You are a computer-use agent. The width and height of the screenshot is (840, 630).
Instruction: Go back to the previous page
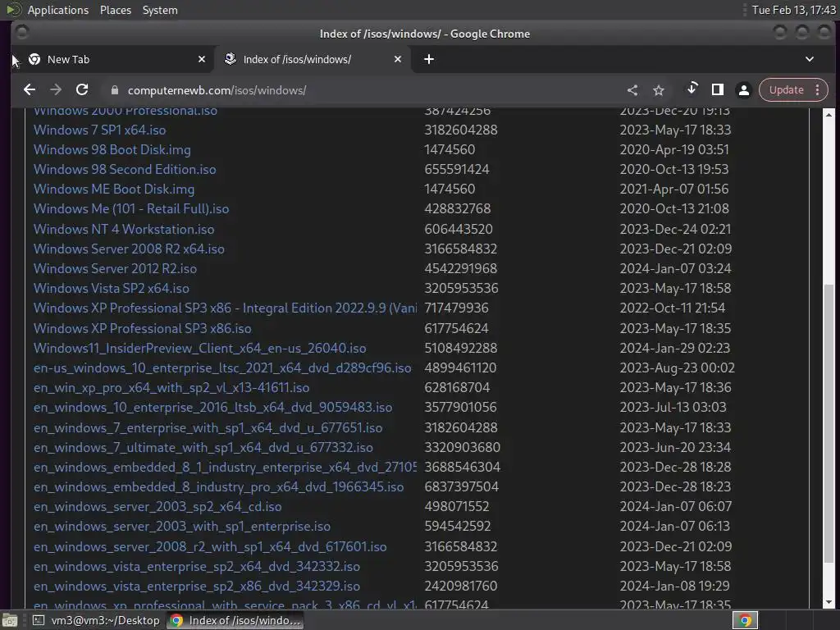[x=30, y=90]
